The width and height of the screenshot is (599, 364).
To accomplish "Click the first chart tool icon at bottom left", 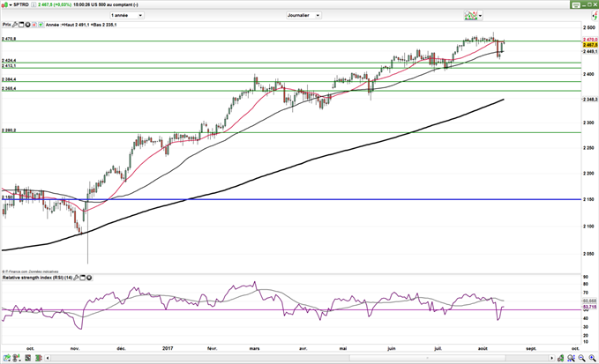I will coord(6,358).
